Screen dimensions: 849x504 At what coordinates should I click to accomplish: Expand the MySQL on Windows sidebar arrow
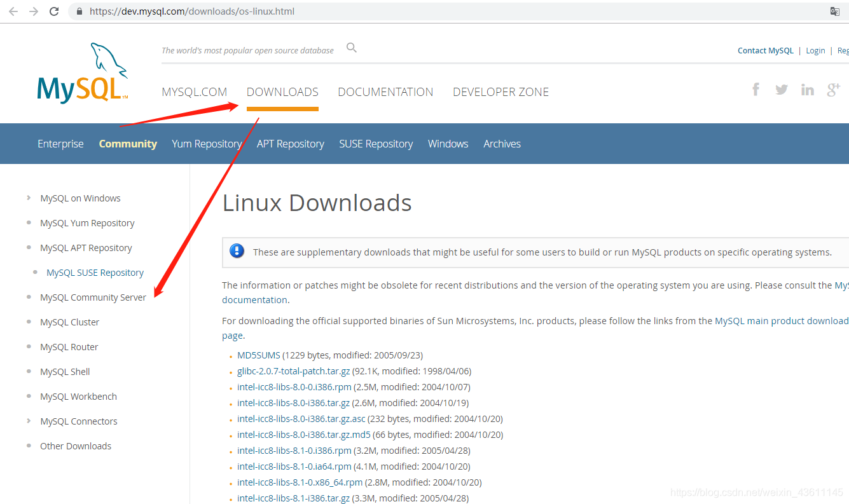[x=29, y=198]
